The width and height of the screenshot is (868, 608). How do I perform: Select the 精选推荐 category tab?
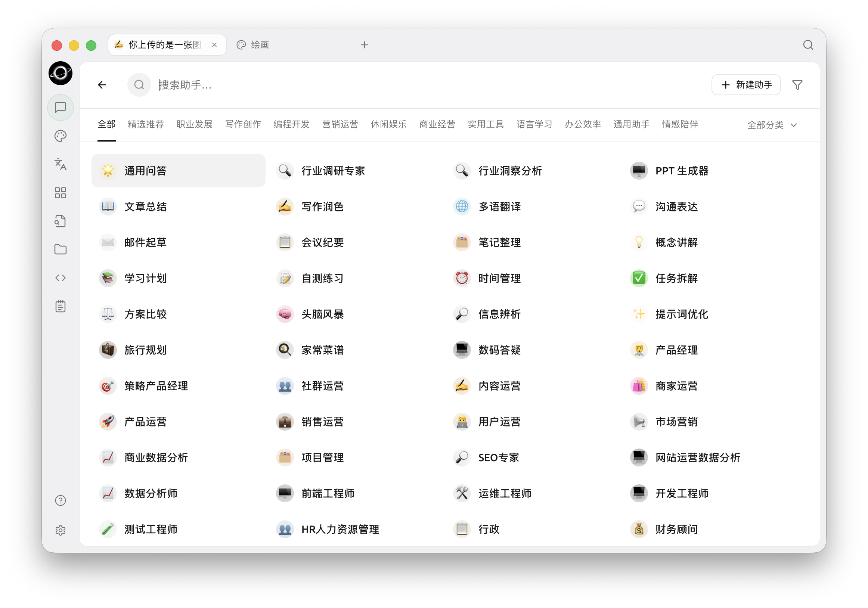point(146,124)
